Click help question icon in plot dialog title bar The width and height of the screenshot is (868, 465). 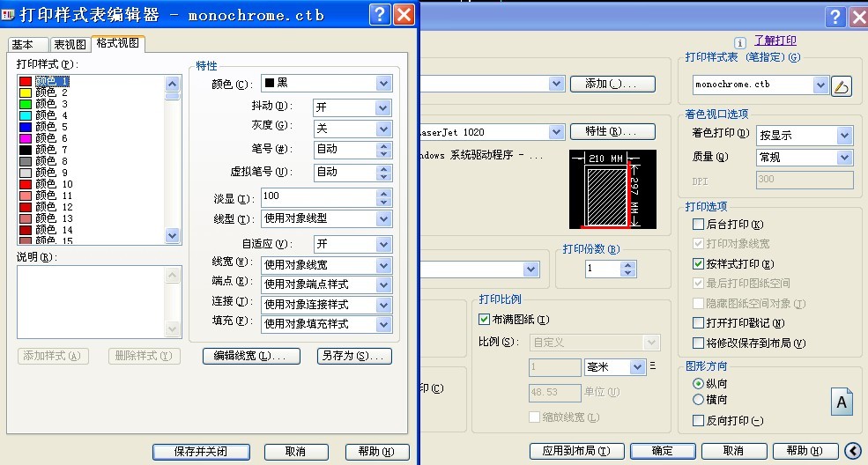[835, 17]
